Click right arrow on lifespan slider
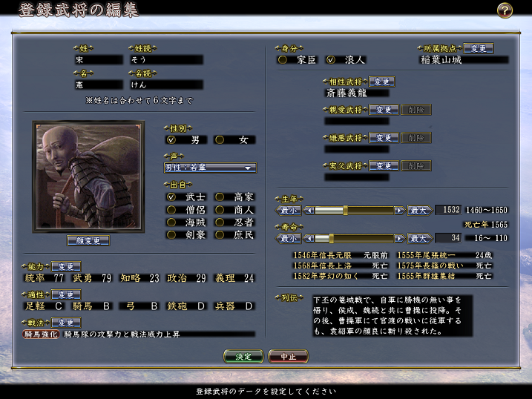Image resolution: width=532 pixels, height=399 pixels. click(399, 238)
